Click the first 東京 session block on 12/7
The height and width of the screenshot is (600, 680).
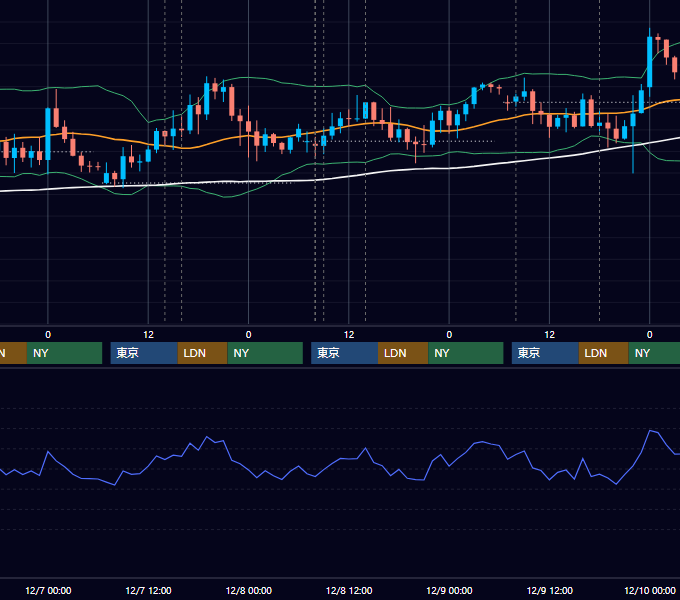(x=144, y=353)
